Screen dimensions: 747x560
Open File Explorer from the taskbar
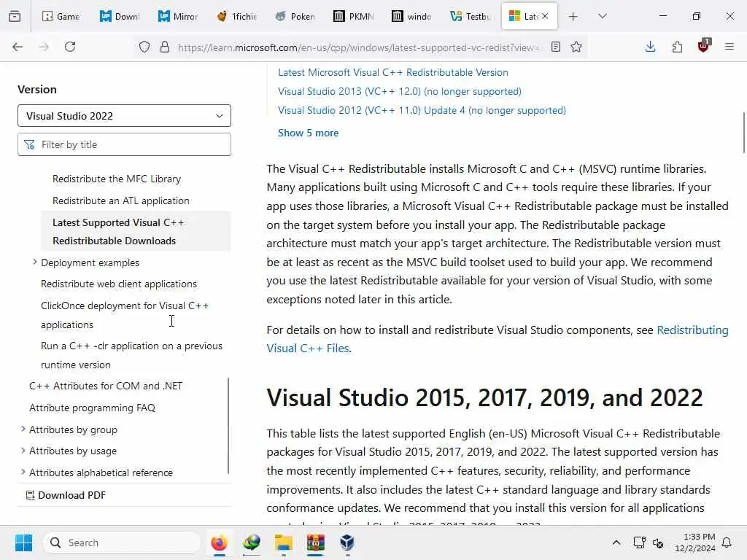coord(284,542)
